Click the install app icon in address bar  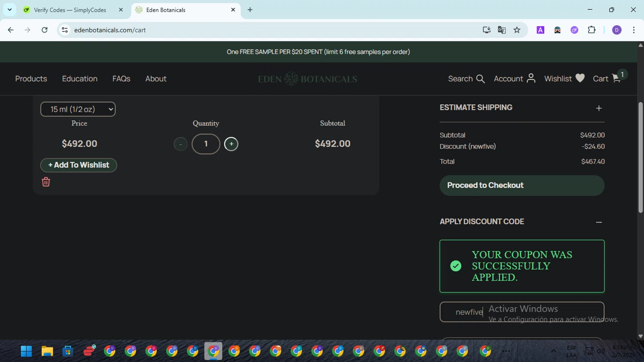486,30
